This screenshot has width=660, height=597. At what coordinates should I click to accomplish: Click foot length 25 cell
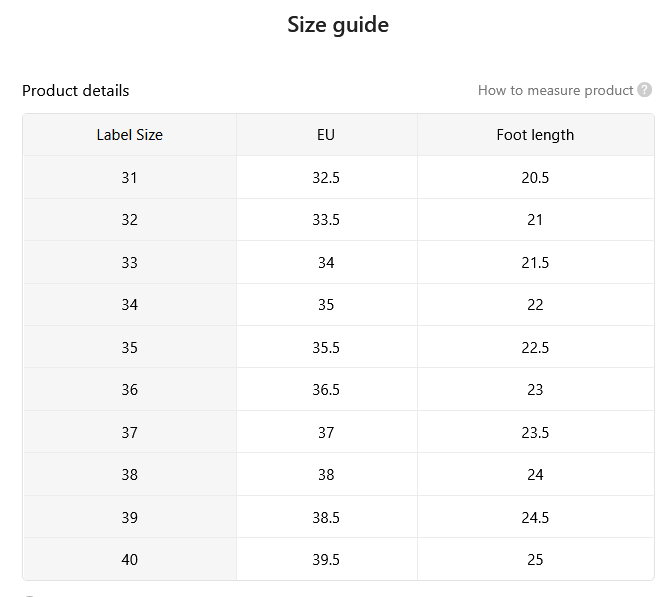(x=535, y=560)
